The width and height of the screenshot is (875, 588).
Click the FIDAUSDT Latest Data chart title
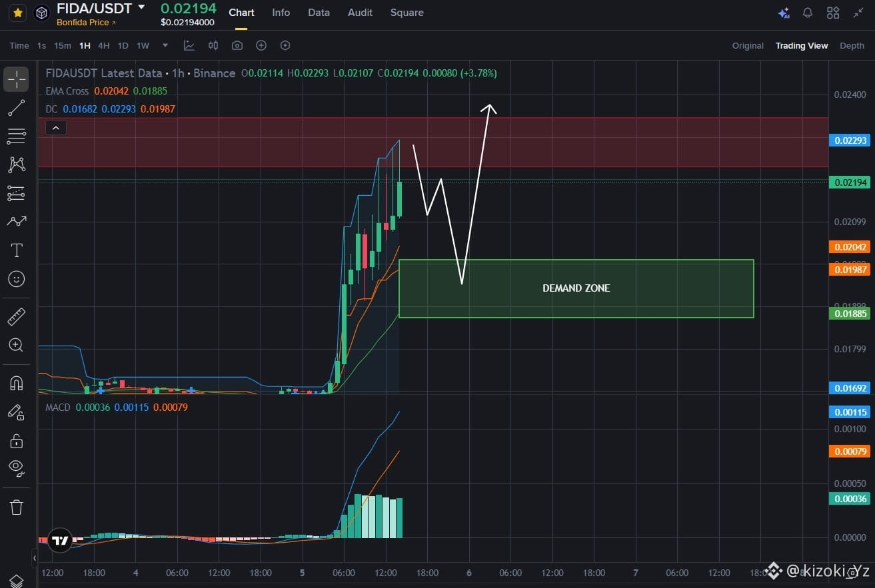[x=141, y=73]
